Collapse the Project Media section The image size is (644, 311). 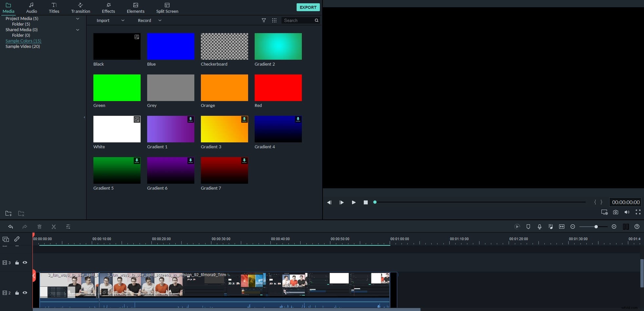(x=78, y=19)
